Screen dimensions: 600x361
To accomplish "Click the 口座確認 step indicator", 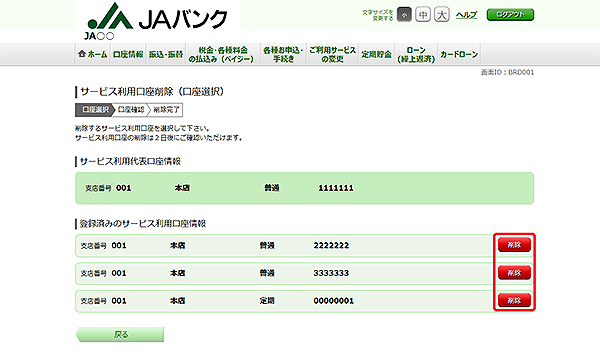I will click(x=130, y=110).
